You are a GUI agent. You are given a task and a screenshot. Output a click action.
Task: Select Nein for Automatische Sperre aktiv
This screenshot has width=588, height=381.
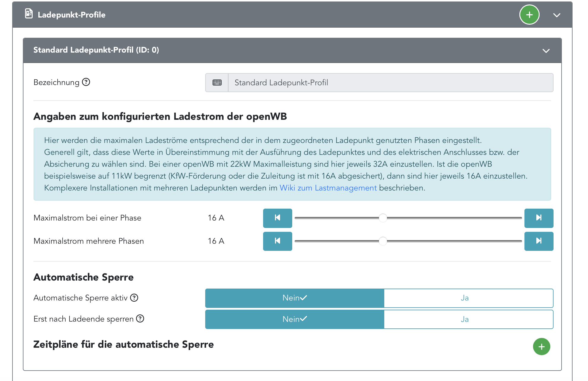[294, 298]
